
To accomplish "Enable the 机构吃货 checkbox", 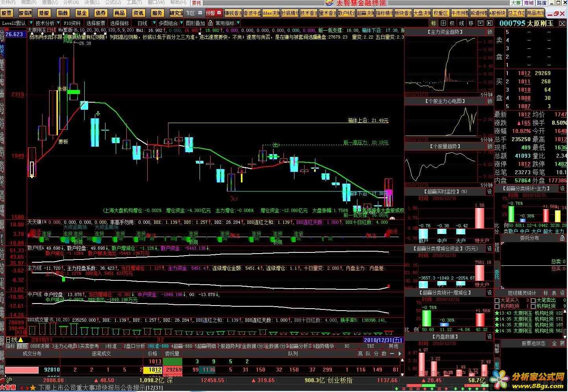I will [497, 306].
